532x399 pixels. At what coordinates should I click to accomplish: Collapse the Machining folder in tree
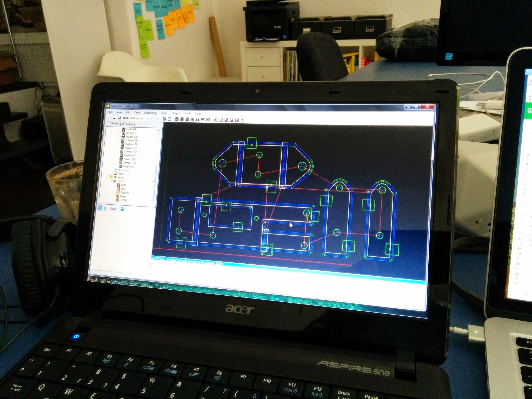107,177
